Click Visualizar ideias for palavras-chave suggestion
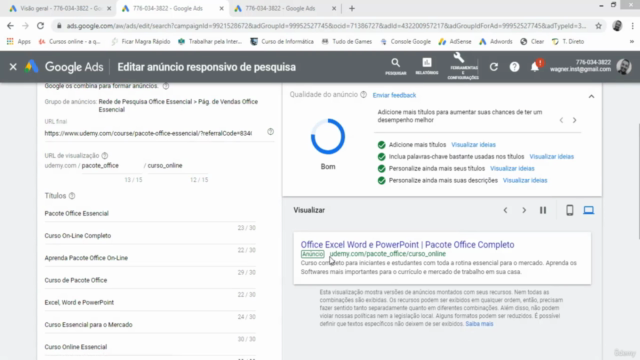The width and height of the screenshot is (640, 360). coord(551,157)
